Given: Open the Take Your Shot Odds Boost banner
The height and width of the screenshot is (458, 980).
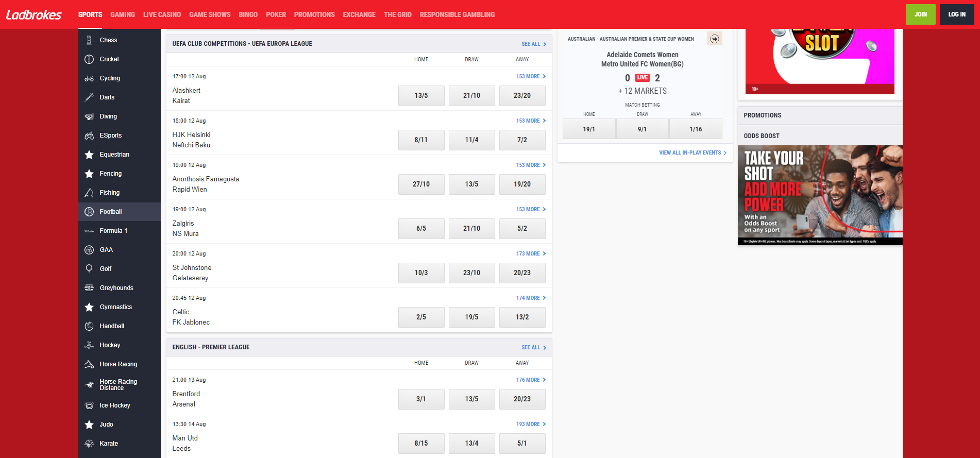Looking at the screenshot, I should click(x=820, y=195).
